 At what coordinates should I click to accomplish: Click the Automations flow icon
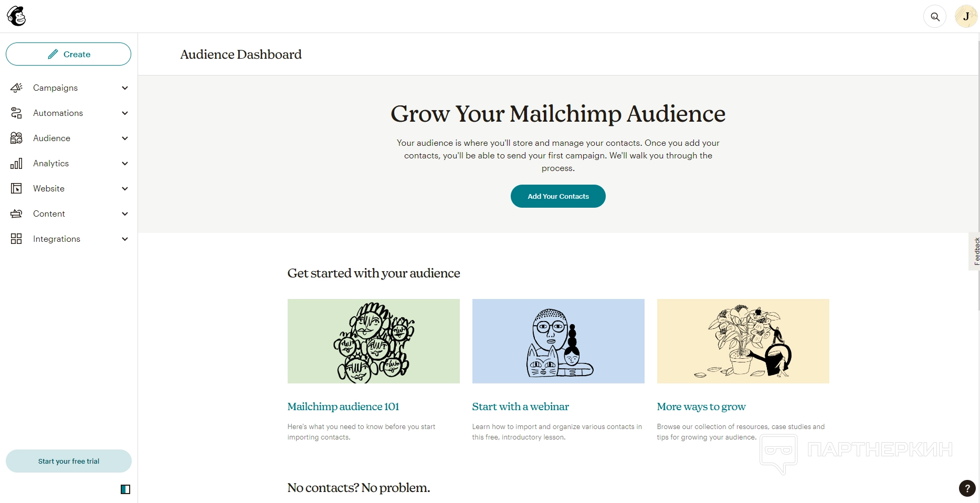click(x=16, y=113)
